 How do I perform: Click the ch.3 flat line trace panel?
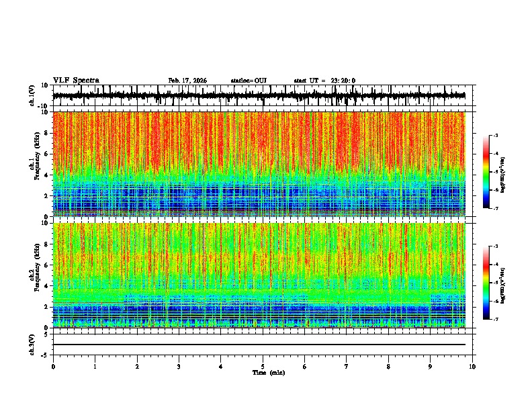(263, 345)
